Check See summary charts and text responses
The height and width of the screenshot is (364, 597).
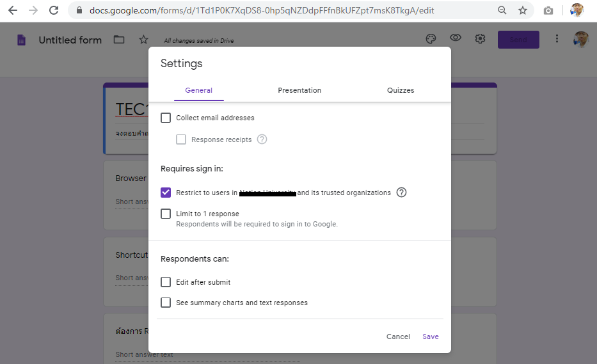click(166, 303)
